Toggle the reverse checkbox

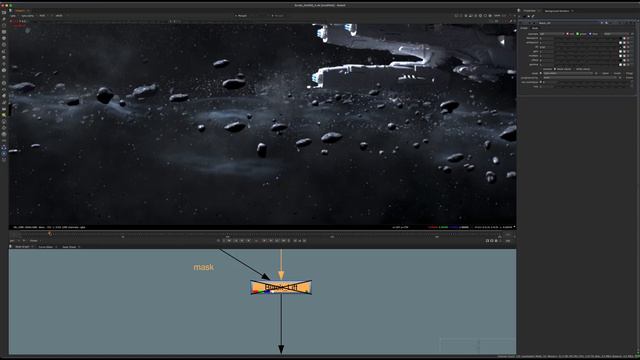541,69
